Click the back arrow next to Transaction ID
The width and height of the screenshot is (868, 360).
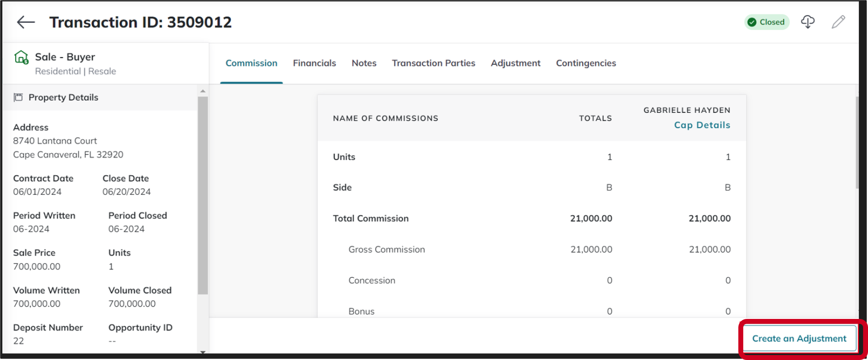click(x=26, y=22)
